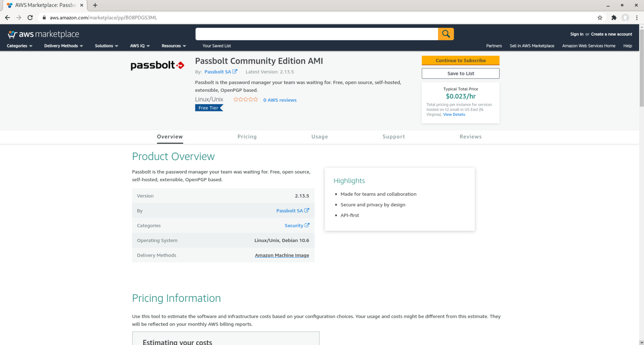Switch to the Pricing tab
644x345 pixels.
click(x=247, y=136)
